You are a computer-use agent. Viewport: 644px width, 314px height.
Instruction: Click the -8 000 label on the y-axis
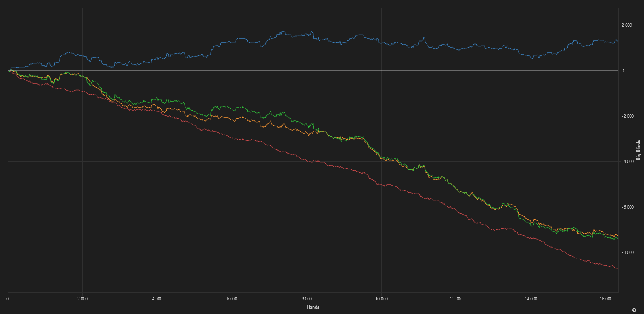(627, 252)
